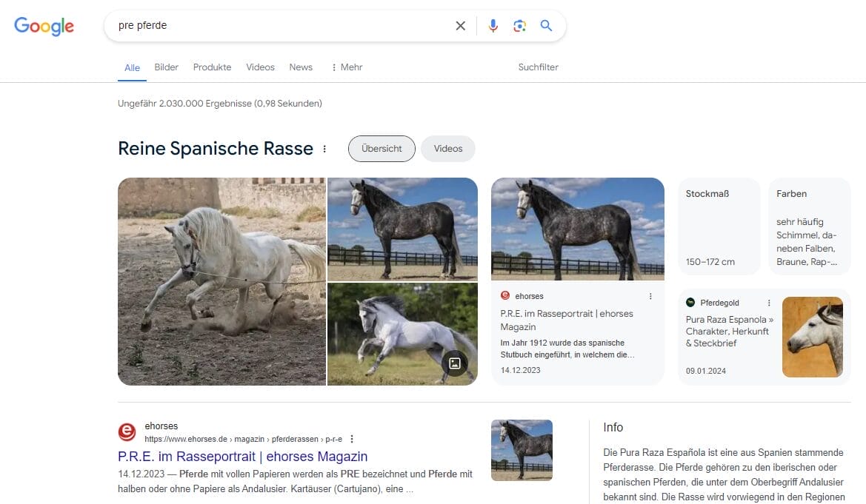Click the magnifying glass search icon
The image size is (866, 504).
546,25
